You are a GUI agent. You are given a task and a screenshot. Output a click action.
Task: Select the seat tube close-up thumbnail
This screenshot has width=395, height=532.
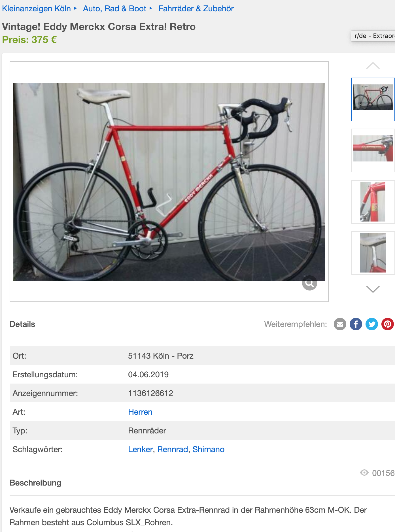373,202
